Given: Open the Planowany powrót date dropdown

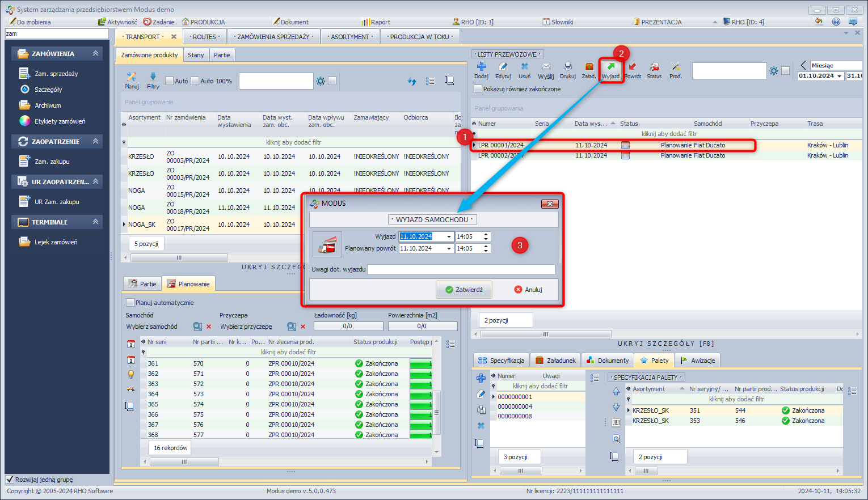Looking at the screenshot, I should 449,249.
